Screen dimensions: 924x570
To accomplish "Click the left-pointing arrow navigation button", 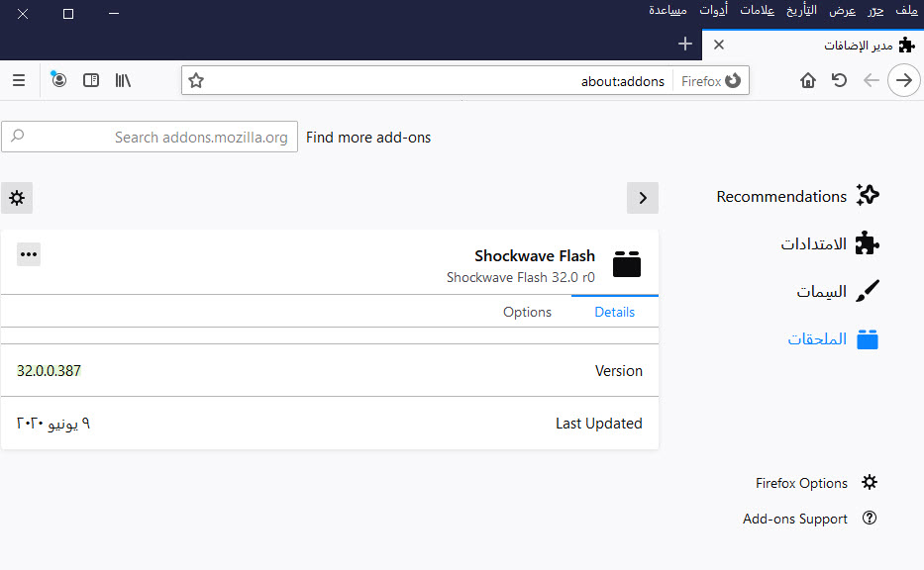I will [871, 80].
